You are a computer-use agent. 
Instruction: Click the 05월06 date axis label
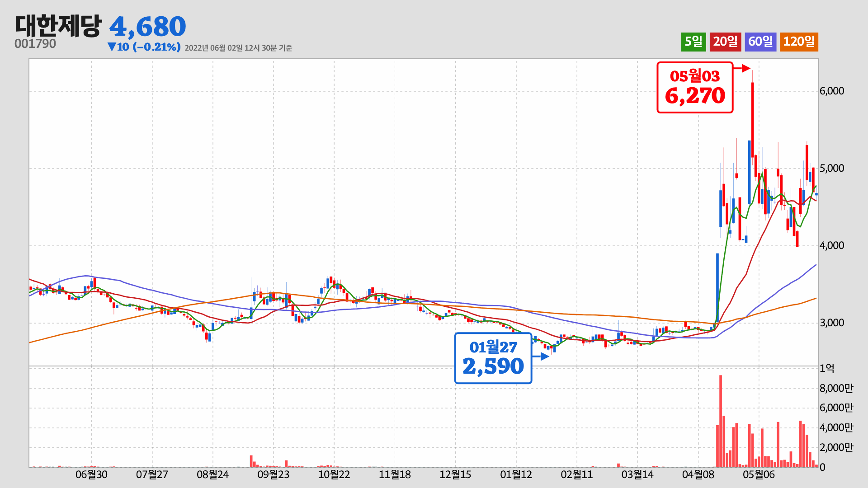[759, 474]
